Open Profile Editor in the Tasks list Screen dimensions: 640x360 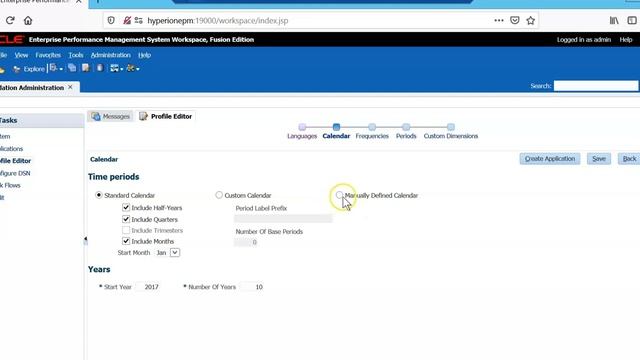[x=16, y=161]
